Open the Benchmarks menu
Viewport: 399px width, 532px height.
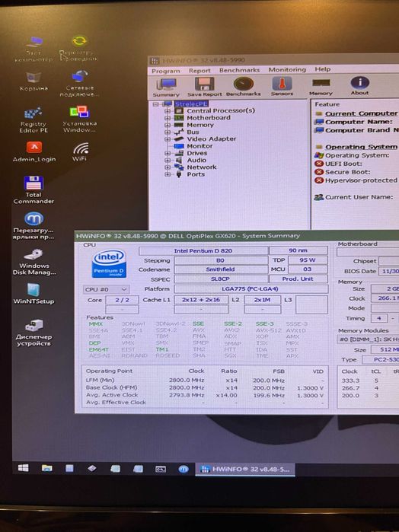pos(239,70)
